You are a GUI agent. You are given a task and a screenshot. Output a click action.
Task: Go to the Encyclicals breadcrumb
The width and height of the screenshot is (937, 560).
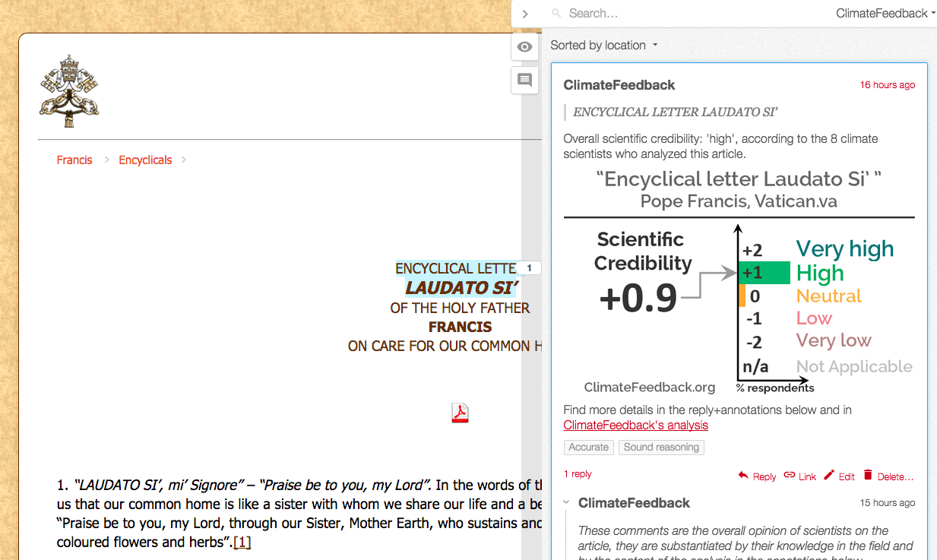click(x=145, y=160)
